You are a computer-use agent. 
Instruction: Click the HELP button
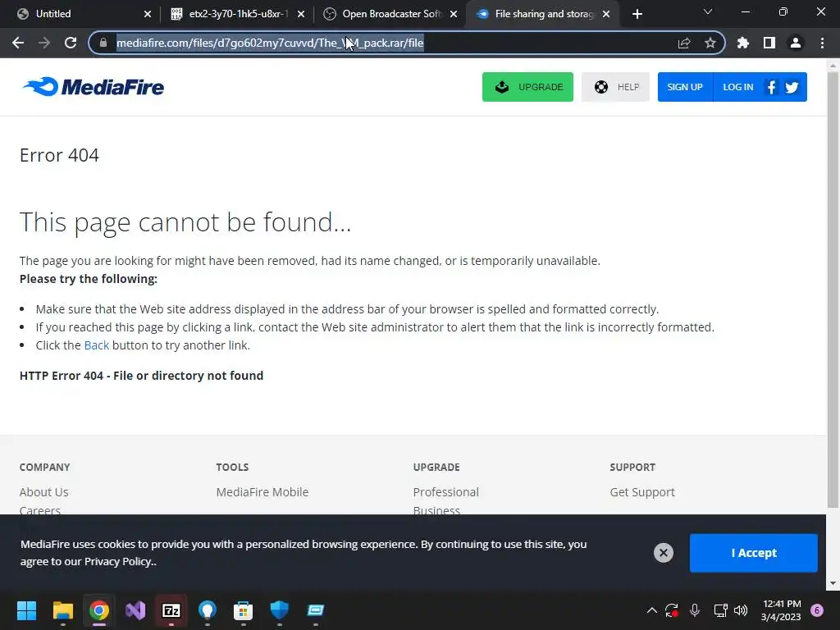pyautogui.click(x=615, y=87)
